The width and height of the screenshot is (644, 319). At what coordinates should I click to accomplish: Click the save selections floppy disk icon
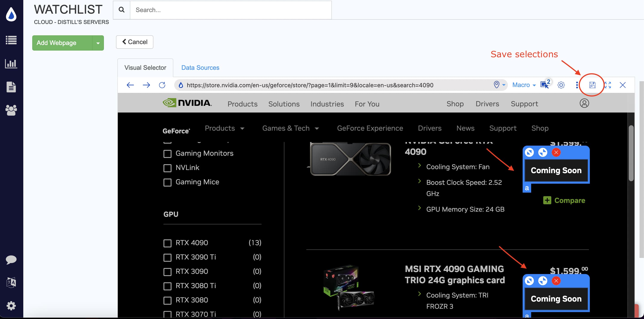(x=592, y=85)
